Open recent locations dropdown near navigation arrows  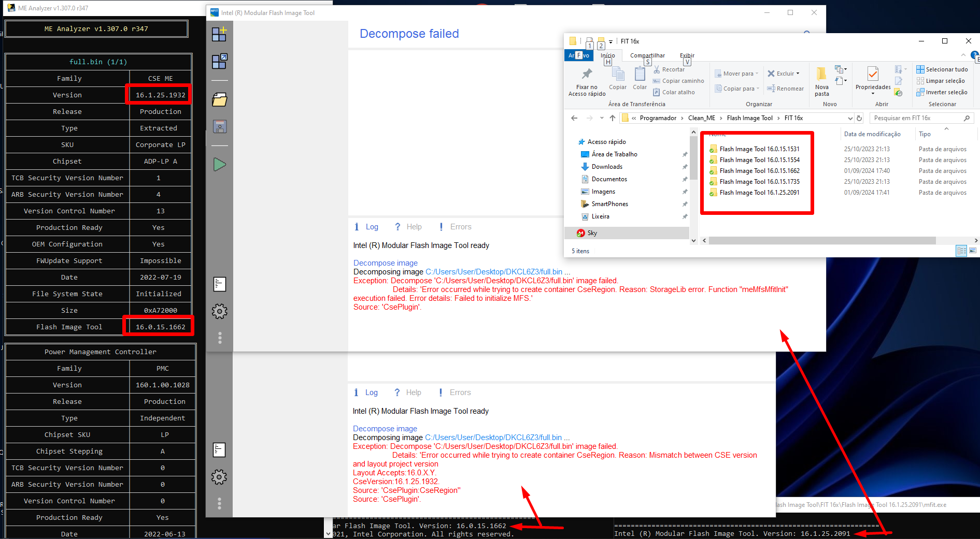click(x=602, y=118)
